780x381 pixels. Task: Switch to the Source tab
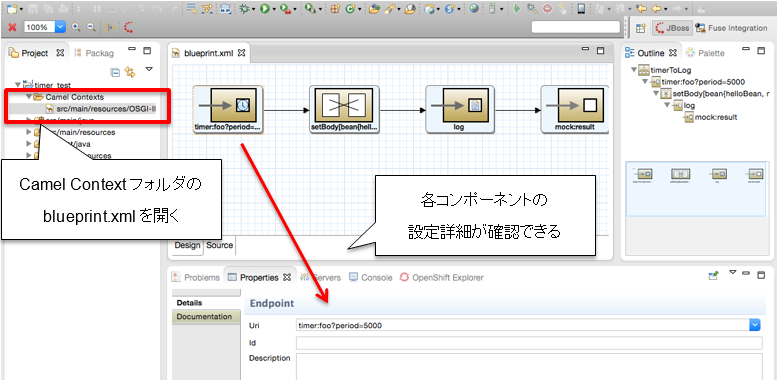pyautogui.click(x=219, y=245)
